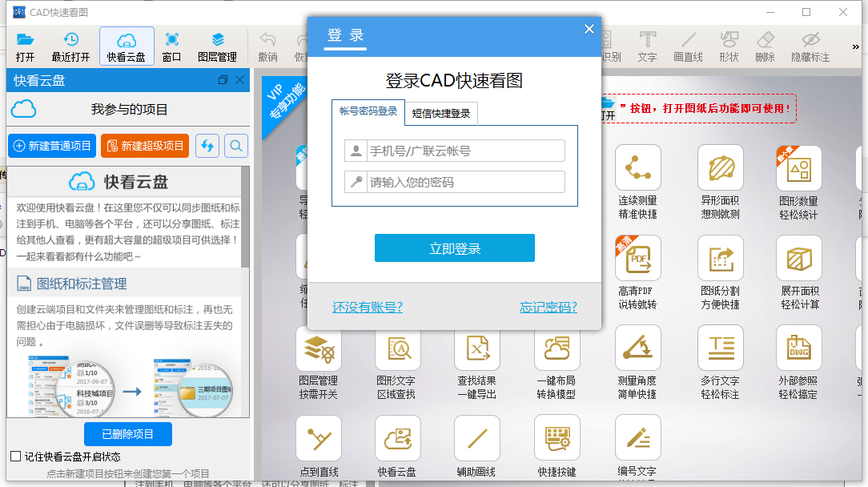Open 测量角度 feature icon
This screenshot has width=868, height=487.
pos(637,348)
